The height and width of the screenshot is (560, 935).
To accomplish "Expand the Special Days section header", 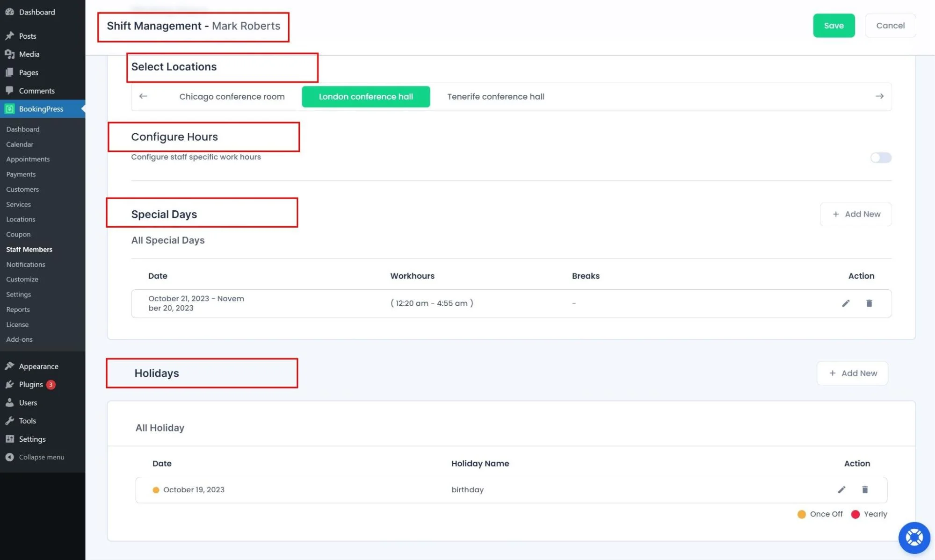I will click(164, 213).
